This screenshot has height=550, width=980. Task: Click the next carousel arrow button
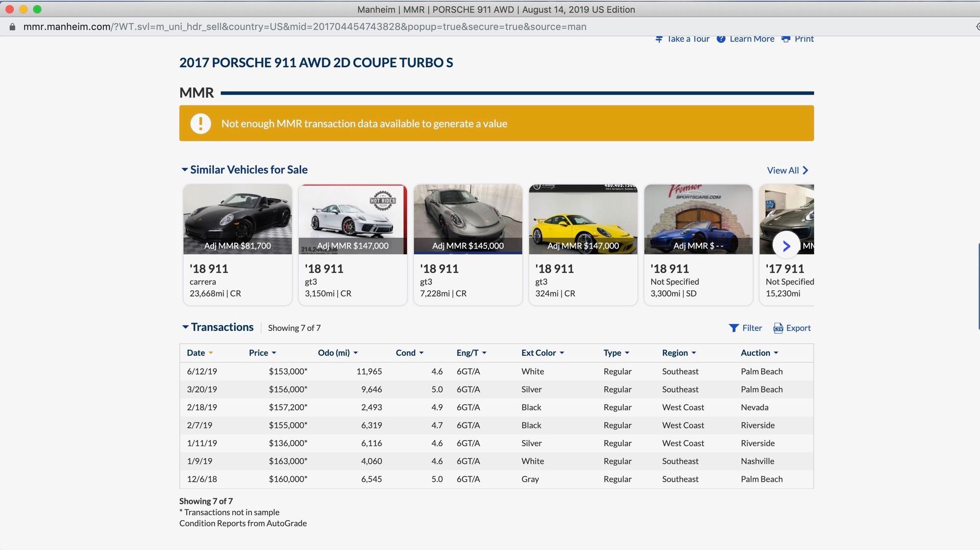[786, 246]
